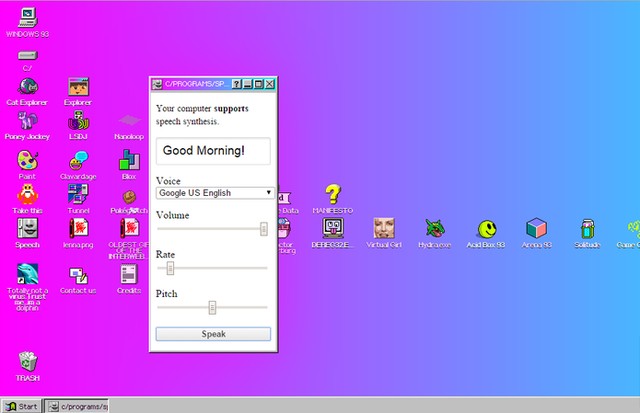Image resolution: width=640 pixels, height=413 pixels.
Task: Open the C:/ drive icon
Action: pyautogui.click(x=27, y=56)
